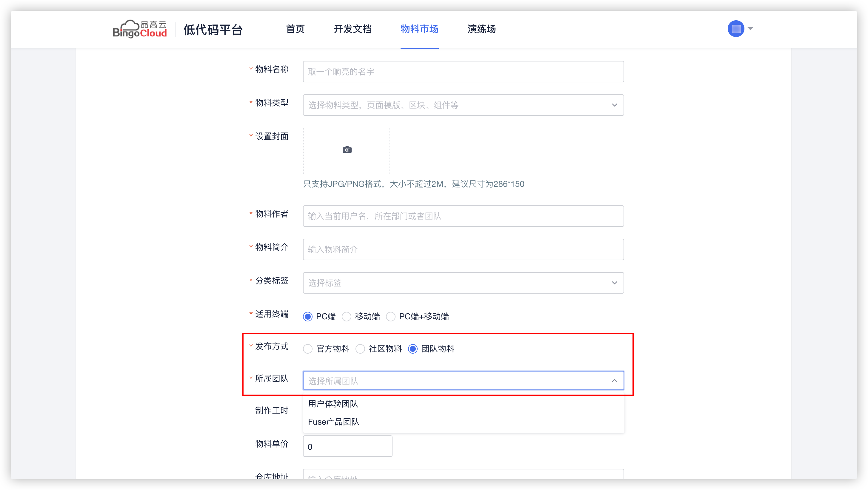Open the caret menu beside user avatar
Screen dimensions: 868x490
(x=750, y=29)
